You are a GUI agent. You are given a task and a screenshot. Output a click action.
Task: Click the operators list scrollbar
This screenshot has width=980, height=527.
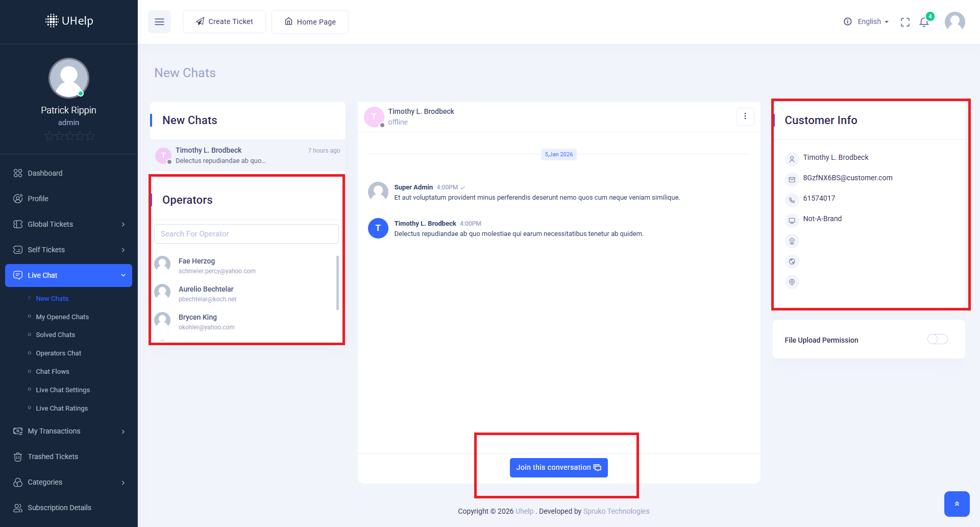click(337, 283)
